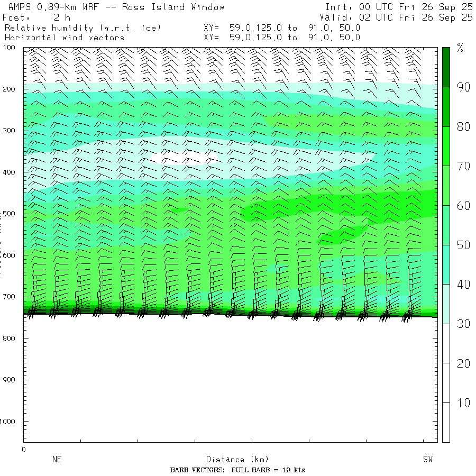Pick the darkest green swatch above 90
The width and height of the screenshot is (476, 476).
(446, 67)
